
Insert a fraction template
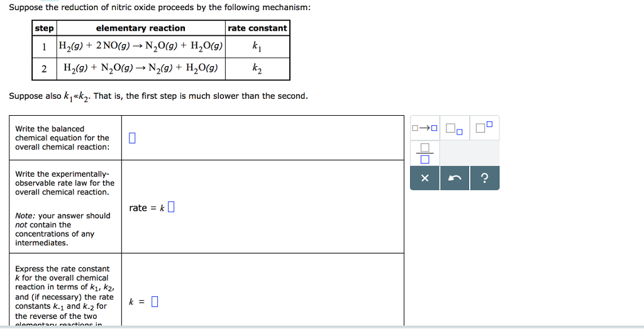[x=425, y=153]
